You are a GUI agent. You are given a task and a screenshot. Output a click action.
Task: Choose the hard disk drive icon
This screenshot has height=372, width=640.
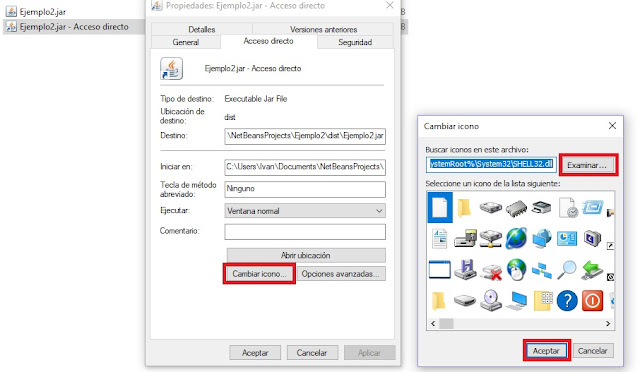(x=490, y=207)
